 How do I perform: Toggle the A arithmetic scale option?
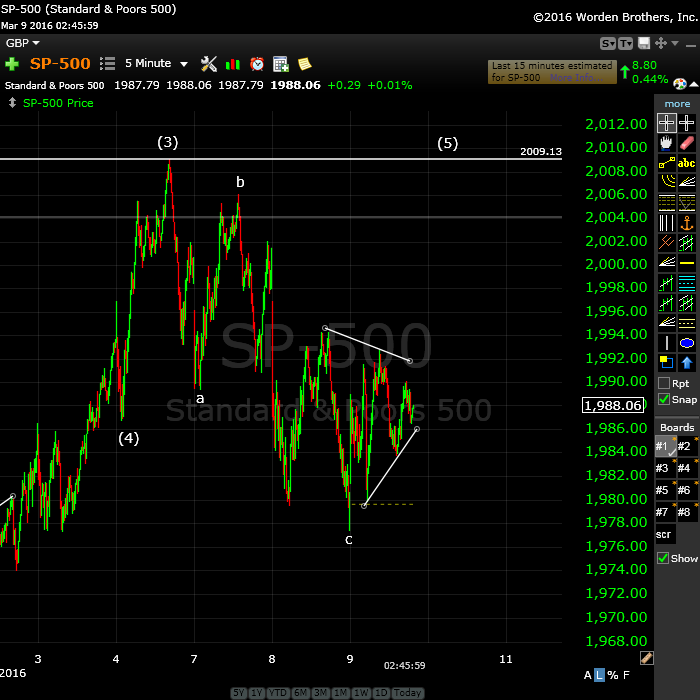(588, 675)
